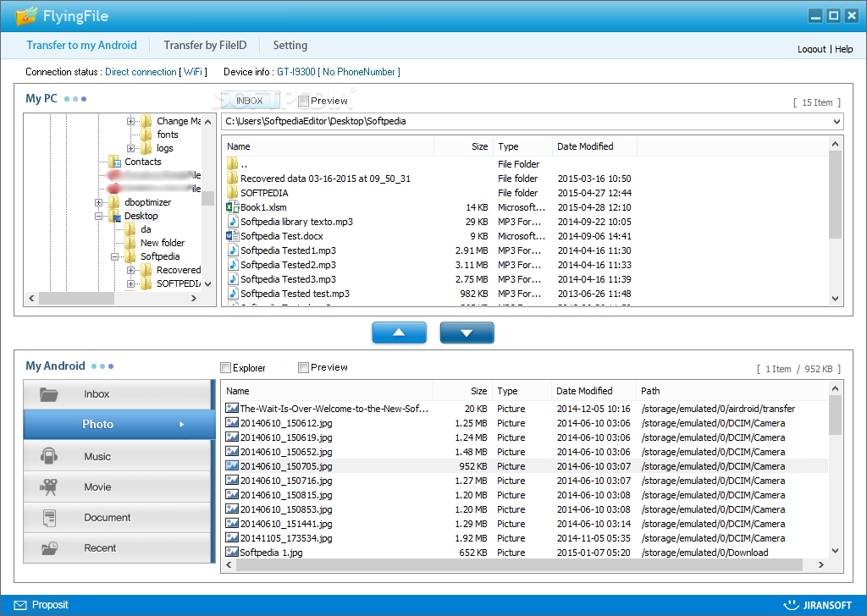Click Recovered data folder icon in file list

232,179
